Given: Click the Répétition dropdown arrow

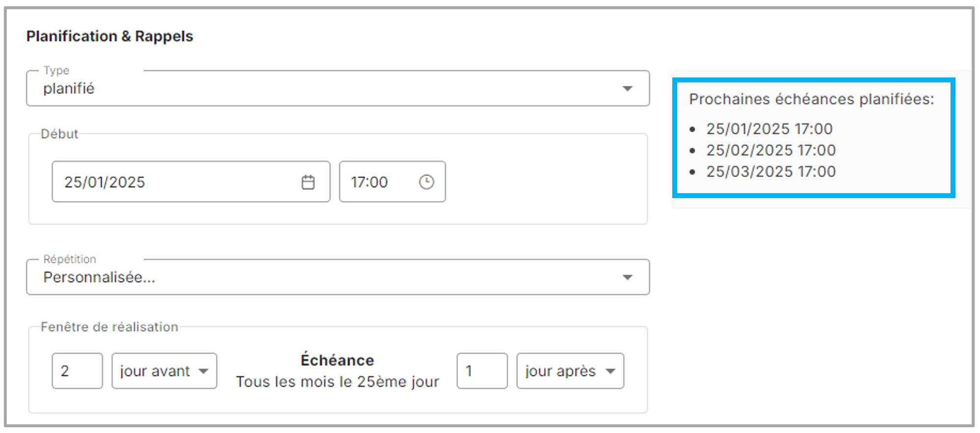Looking at the screenshot, I should (627, 278).
